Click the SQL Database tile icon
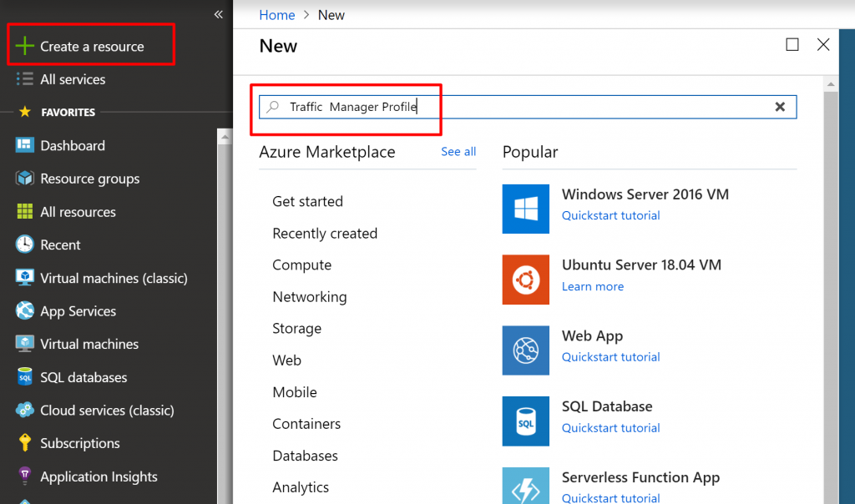The height and width of the screenshot is (504, 855). point(526,421)
